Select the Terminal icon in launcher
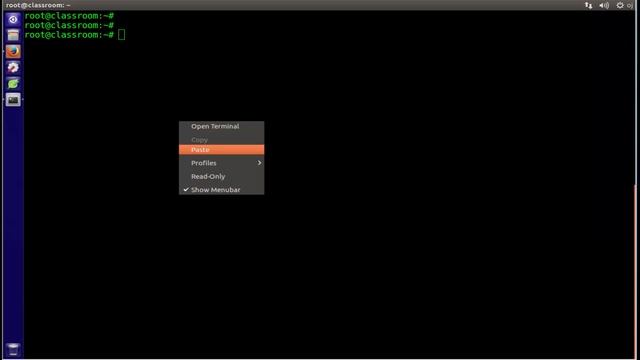This screenshot has width=640, height=360. 13,100
